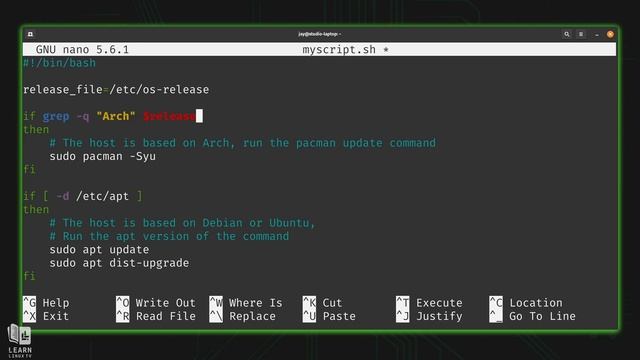The height and width of the screenshot is (360, 640).
Task: Click the GNU nano 5.6.1 version text
Action: click(82, 50)
